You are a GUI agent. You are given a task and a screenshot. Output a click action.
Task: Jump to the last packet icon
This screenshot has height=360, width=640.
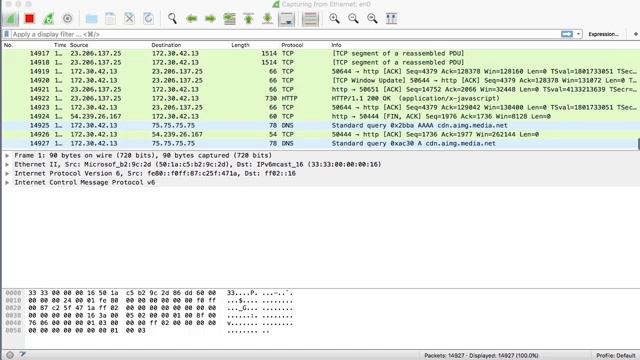267,18
